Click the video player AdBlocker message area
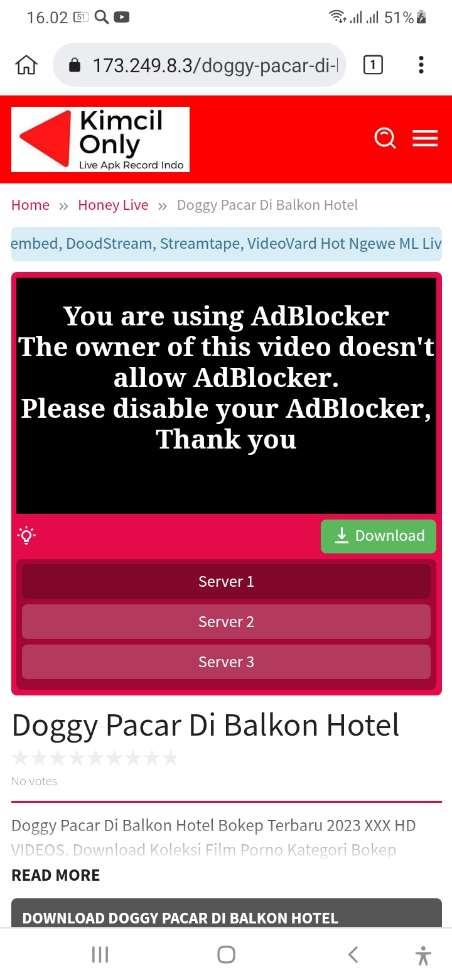Screen dimensions: 452x980 tap(226, 396)
